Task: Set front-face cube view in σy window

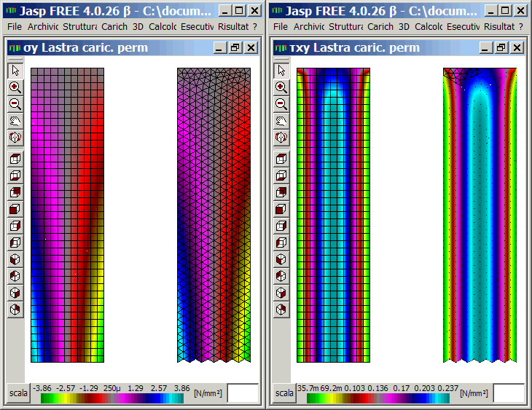Action: tap(15, 209)
